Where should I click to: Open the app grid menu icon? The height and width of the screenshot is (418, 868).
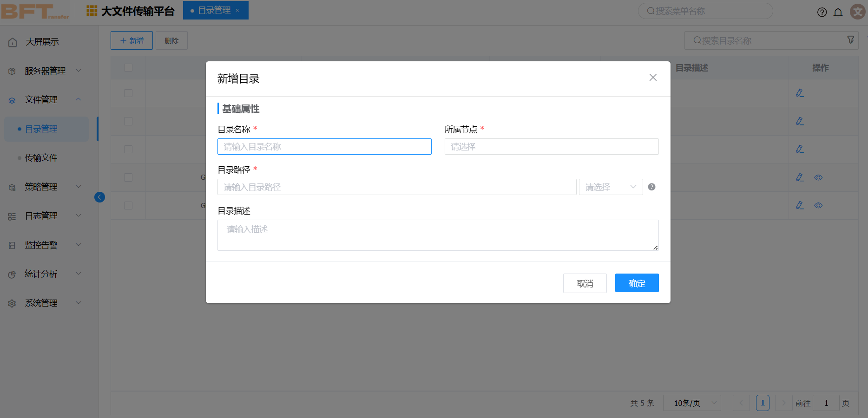[x=92, y=11]
